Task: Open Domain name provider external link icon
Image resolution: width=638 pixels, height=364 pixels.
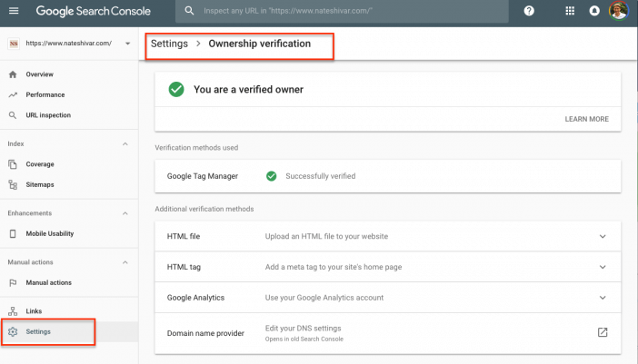Action: (x=603, y=332)
